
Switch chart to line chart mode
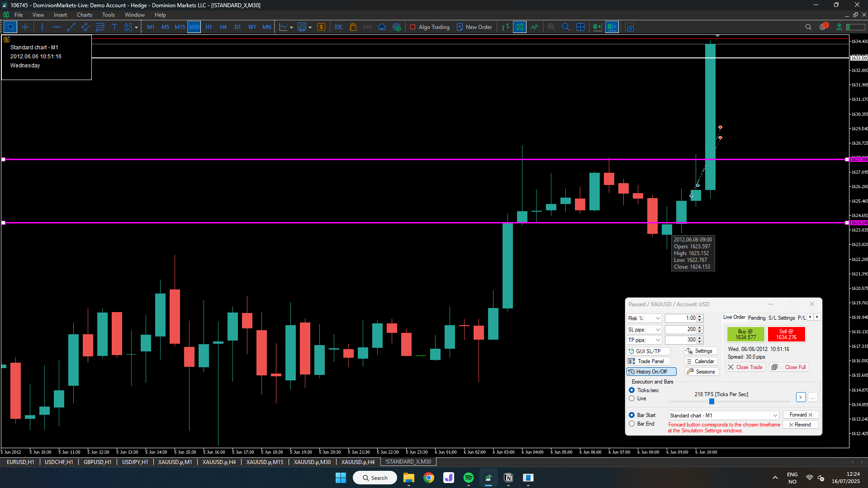[x=534, y=27]
